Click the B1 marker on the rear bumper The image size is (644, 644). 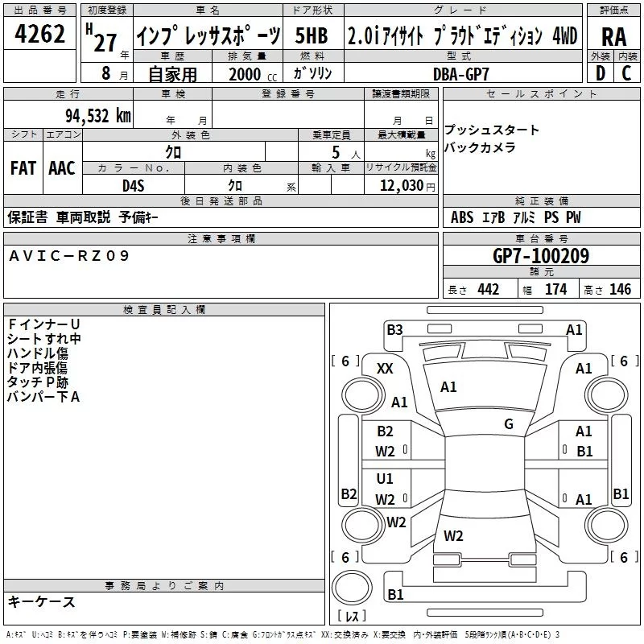coord(395,595)
